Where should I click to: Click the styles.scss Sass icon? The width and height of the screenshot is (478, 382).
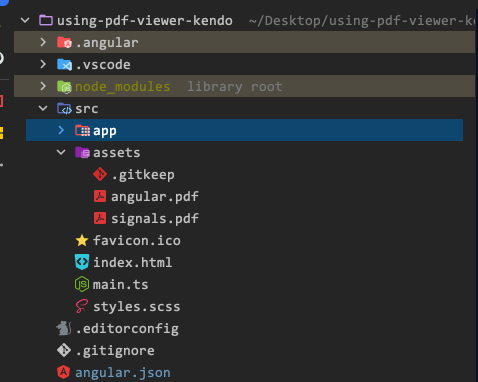point(82,306)
